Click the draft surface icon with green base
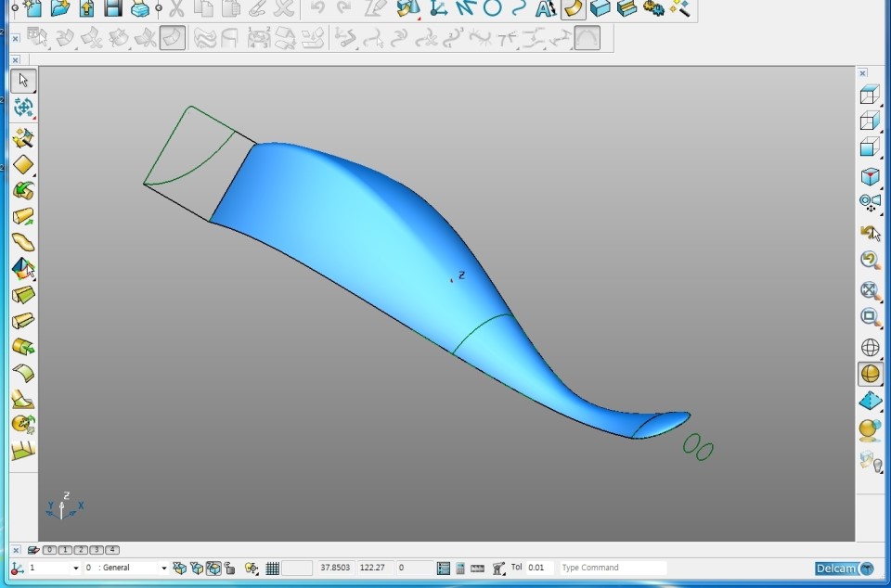 pos(23,321)
